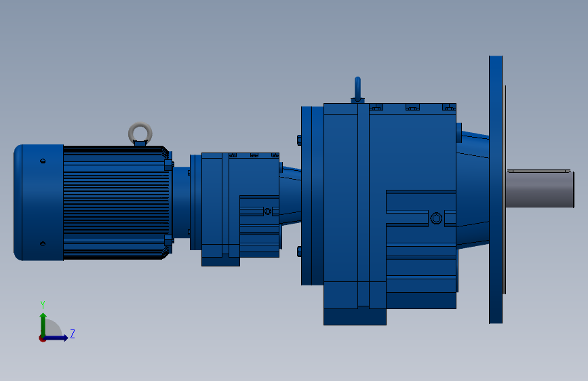Select the base foot of large gearbox
The image size is (588, 381).
355,317
